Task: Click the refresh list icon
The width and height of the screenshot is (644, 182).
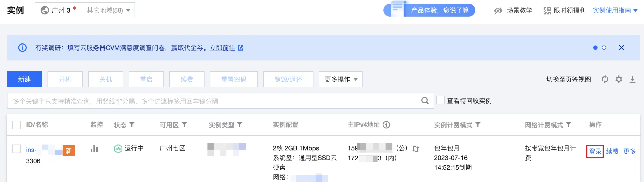Action: (605, 79)
